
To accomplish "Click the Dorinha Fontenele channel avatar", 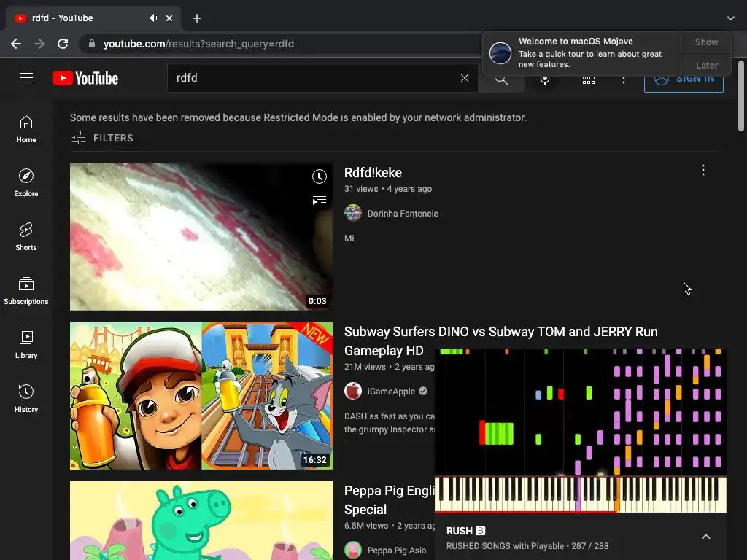I will click(353, 214).
